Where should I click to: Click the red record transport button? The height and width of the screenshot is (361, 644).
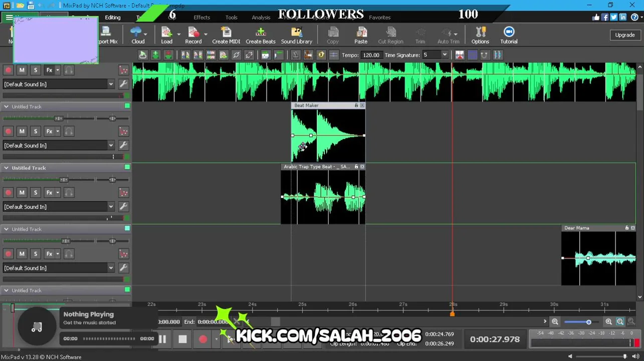(202, 339)
